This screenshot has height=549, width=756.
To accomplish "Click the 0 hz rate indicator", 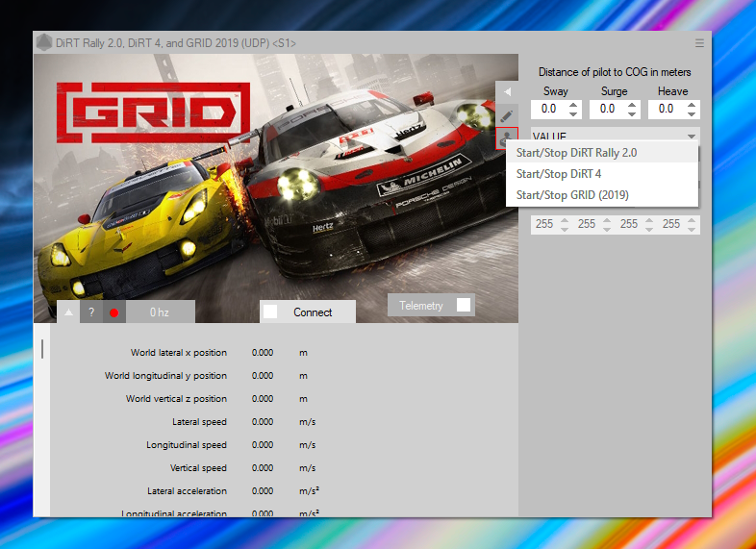I will click(x=160, y=312).
